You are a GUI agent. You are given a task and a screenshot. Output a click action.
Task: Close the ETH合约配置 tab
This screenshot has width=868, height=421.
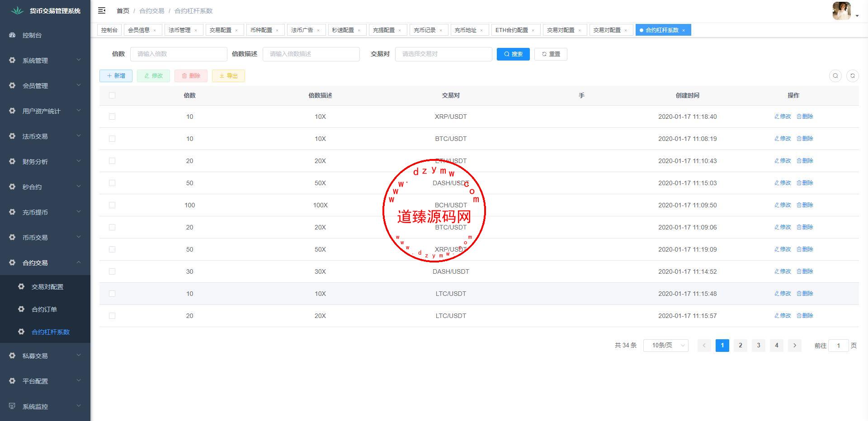533,30
